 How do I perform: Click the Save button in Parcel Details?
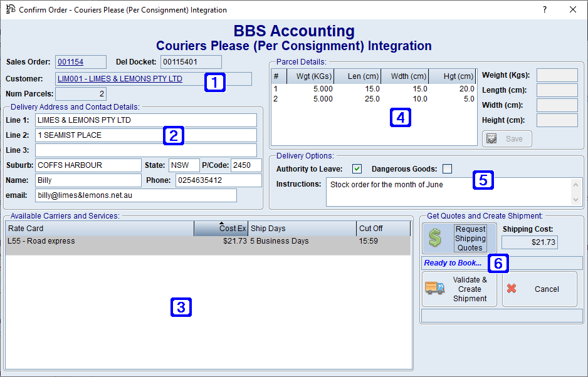(507, 138)
